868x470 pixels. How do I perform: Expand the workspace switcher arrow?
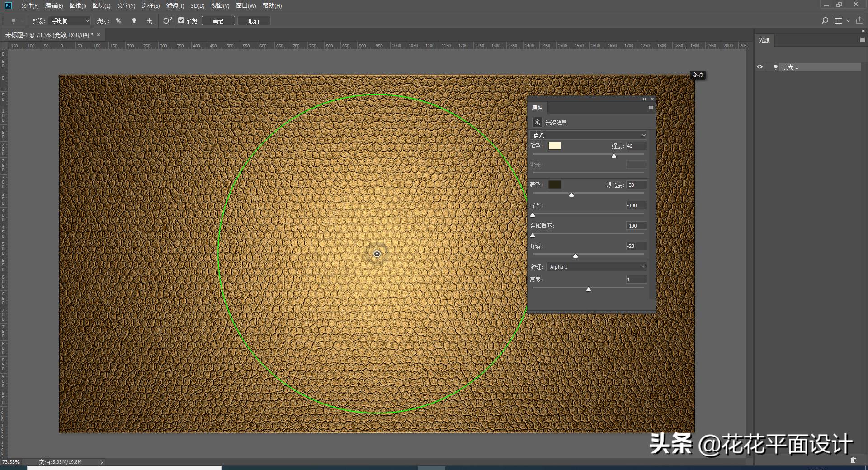coord(848,21)
